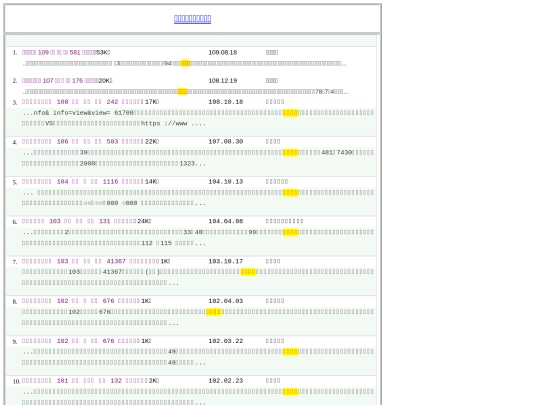This screenshot has height=405, width=540.
Task: Click the category text right of date 104.04.08
Action: [x=284, y=221]
